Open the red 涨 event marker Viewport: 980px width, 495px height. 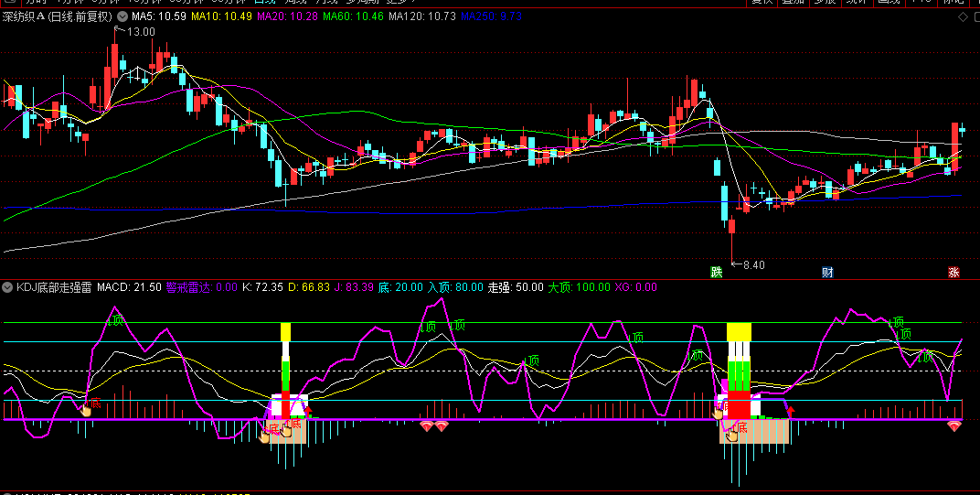click(953, 272)
